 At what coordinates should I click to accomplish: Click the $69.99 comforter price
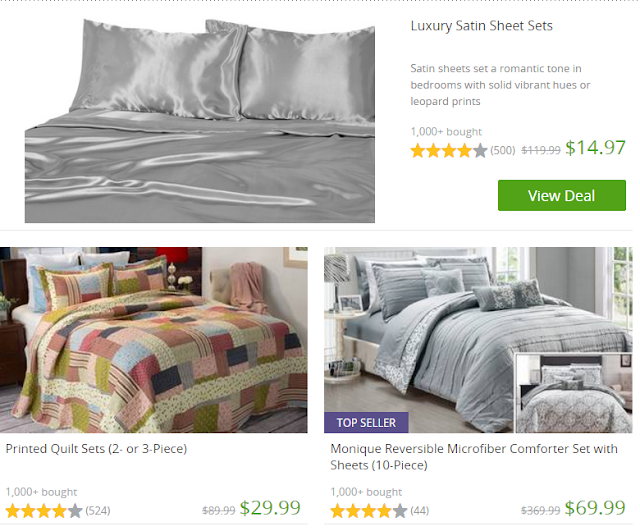(x=595, y=508)
